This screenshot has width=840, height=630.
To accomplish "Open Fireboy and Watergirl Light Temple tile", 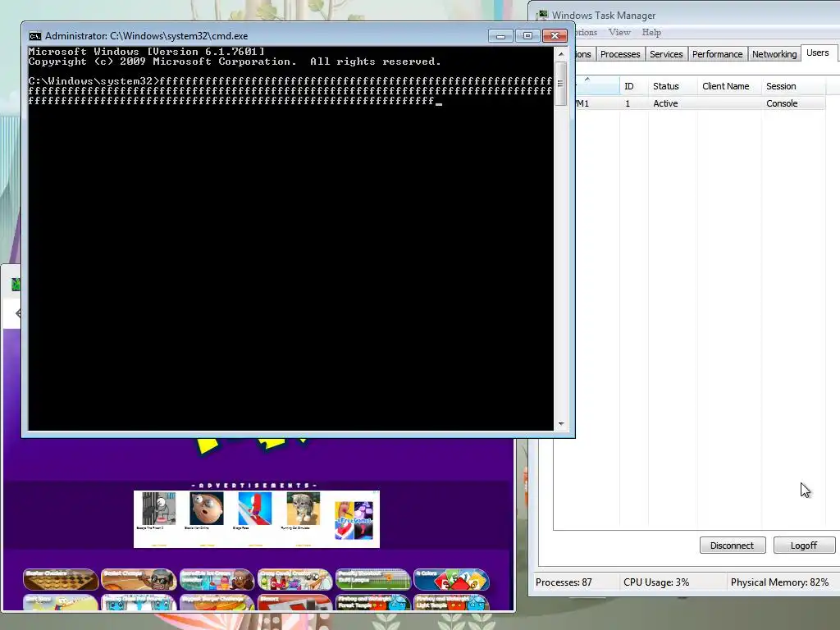I will click(451, 602).
